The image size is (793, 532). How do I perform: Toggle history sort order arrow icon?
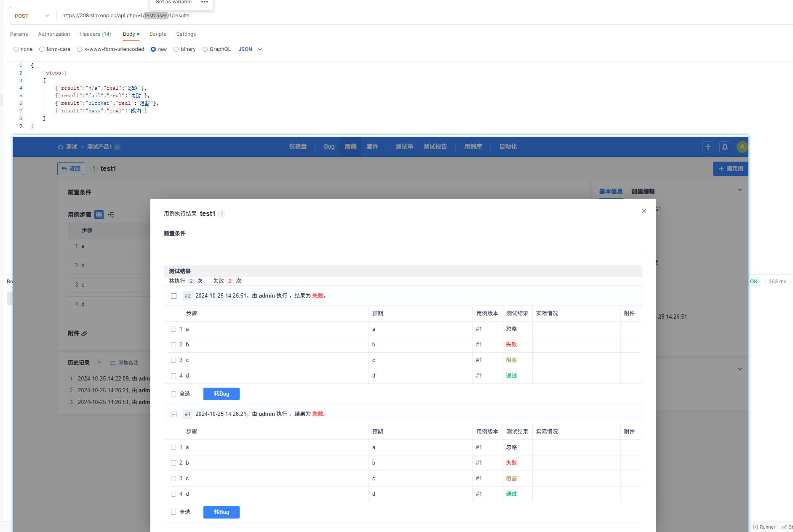pyautogui.click(x=99, y=363)
